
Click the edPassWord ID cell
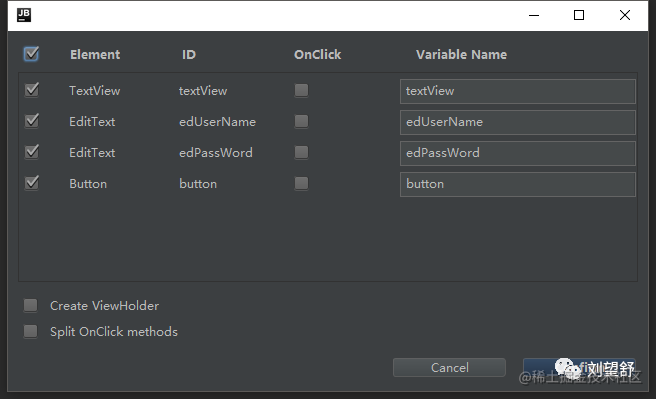(x=216, y=153)
